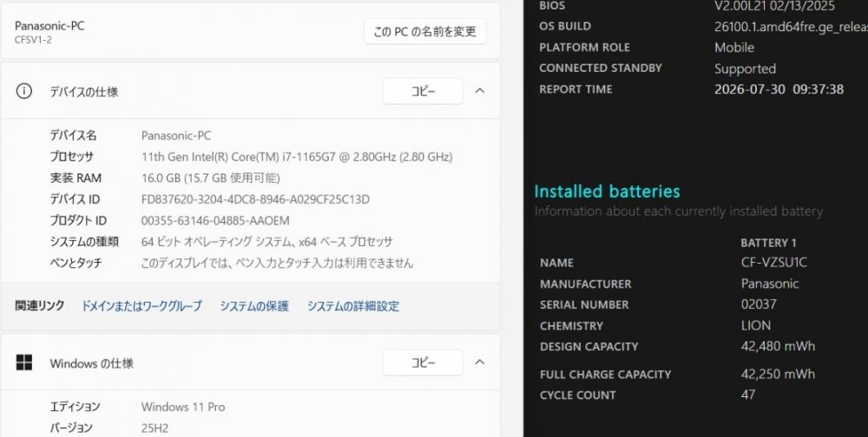Select the 16.0 GB RAM value
Screen dimensions: 868x437
tap(210, 178)
